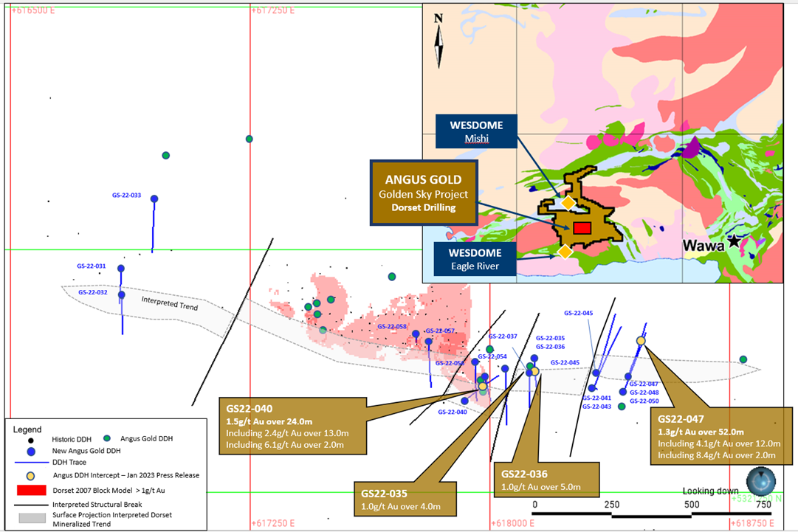
Task: Expand the GS22-047 results callout
Action: (720, 435)
